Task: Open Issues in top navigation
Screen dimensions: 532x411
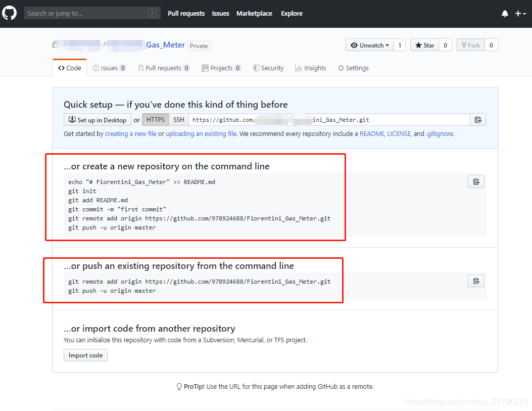Action: click(x=221, y=14)
